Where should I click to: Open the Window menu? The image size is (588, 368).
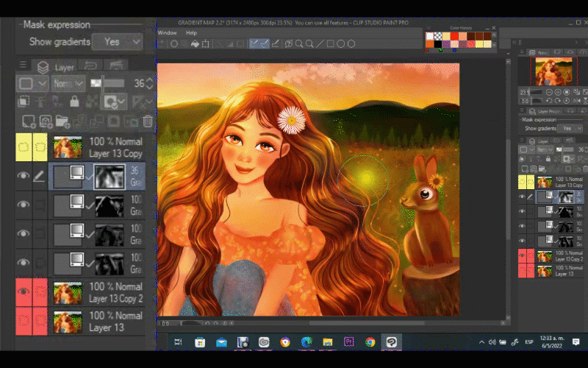pyautogui.click(x=167, y=33)
